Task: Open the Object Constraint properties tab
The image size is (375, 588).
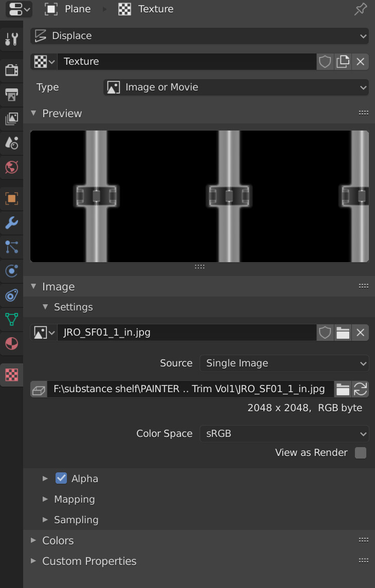Action: (x=11, y=295)
